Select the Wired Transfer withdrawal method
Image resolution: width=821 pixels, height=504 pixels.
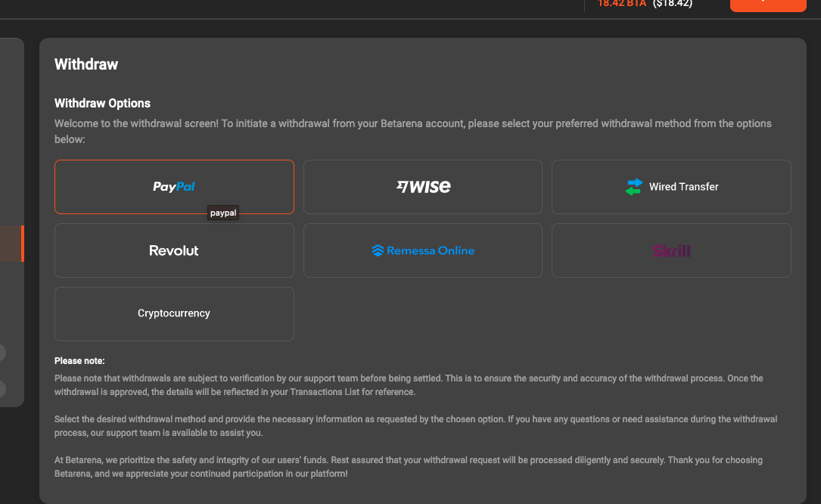pyautogui.click(x=670, y=186)
